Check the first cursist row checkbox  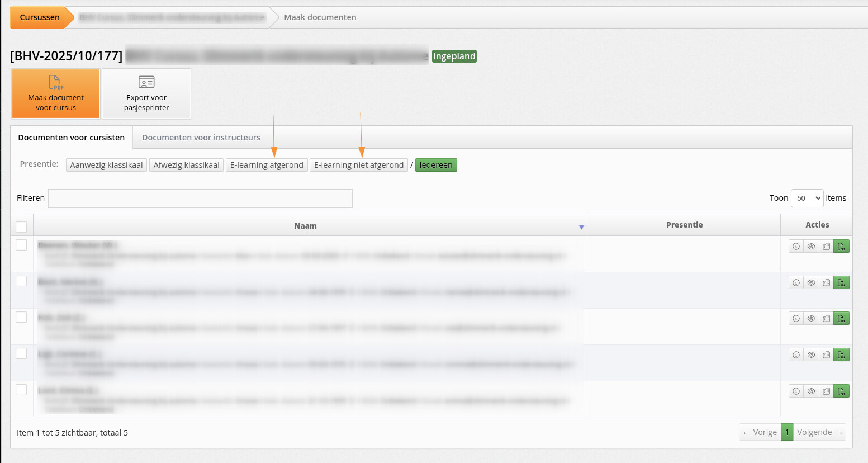21,245
